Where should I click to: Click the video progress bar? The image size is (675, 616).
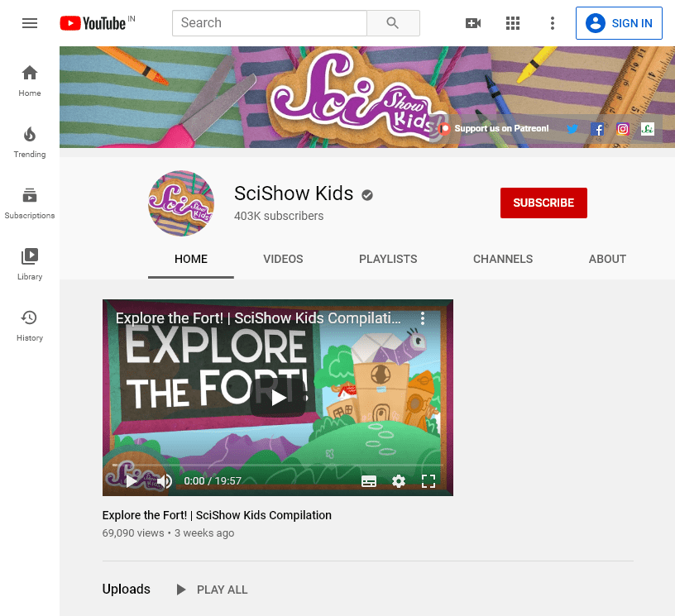[x=278, y=465]
